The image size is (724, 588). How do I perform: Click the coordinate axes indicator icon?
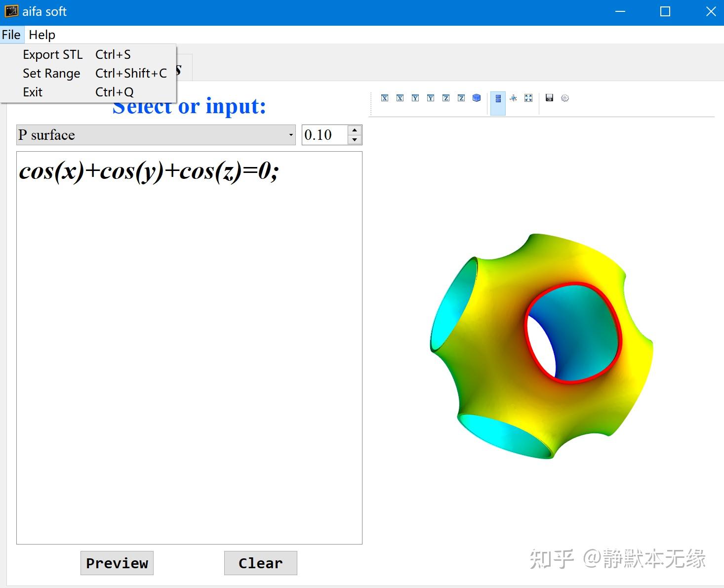(513, 98)
